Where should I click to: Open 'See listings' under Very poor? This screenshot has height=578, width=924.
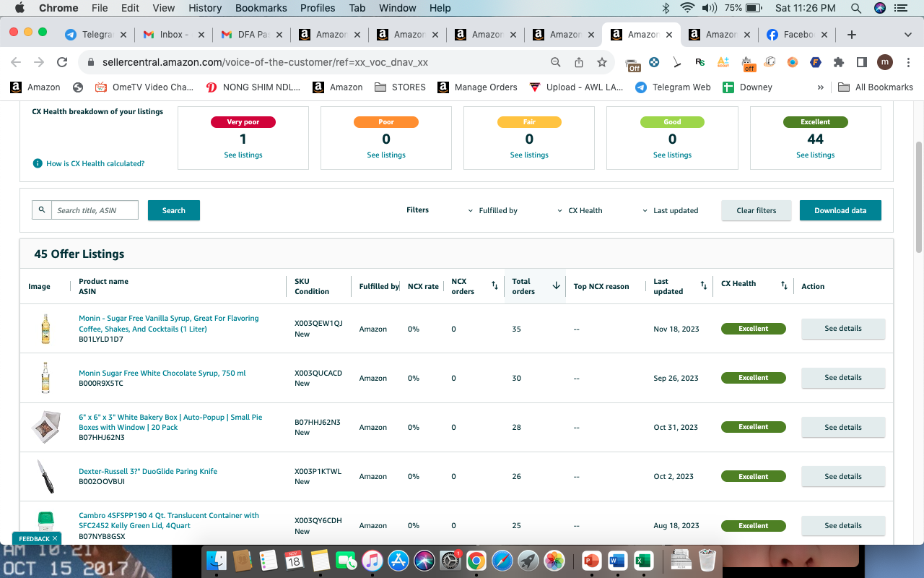coord(243,155)
